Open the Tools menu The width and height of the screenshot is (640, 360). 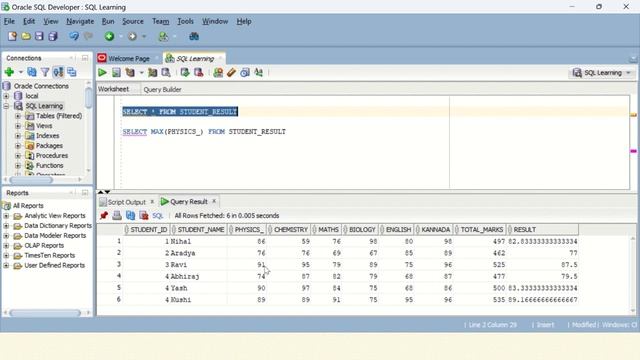click(x=185, y=21)
